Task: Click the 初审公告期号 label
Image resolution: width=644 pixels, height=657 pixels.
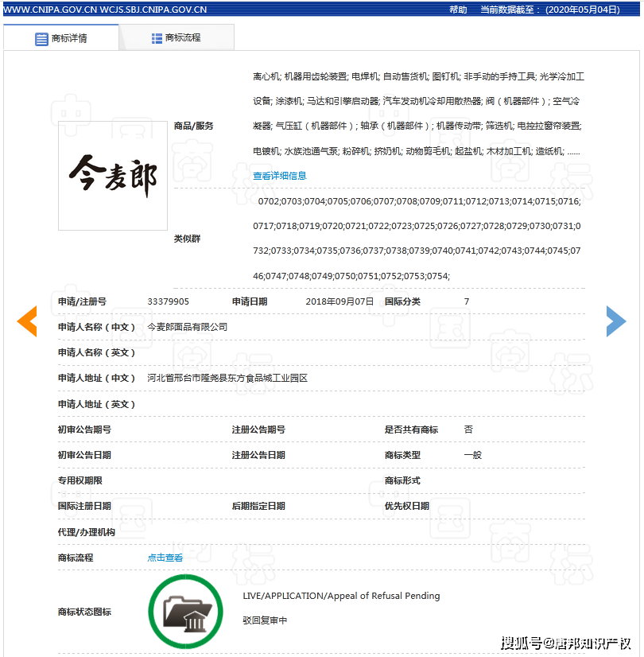Action: point(84,430)
